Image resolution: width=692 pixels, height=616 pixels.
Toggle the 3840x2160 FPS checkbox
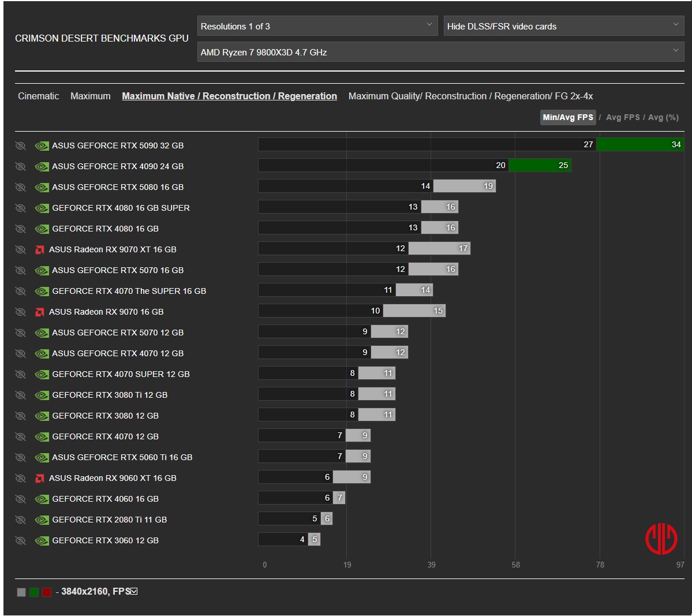(x=134, y=591)
